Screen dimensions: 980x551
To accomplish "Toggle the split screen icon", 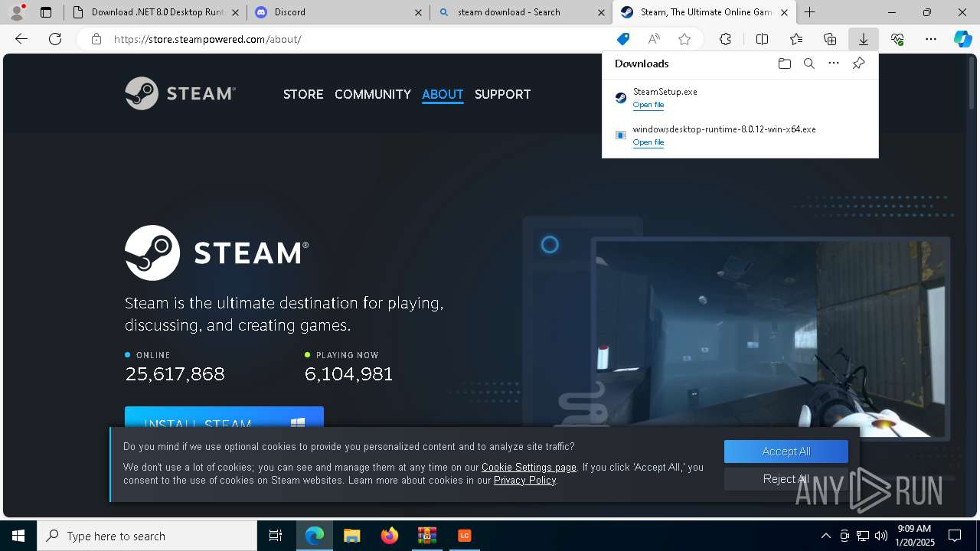I will (762, 39).
